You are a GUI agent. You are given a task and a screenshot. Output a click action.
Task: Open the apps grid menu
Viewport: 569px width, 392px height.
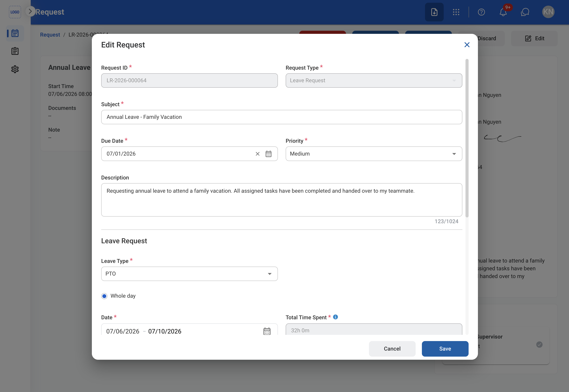click(456, 12)
